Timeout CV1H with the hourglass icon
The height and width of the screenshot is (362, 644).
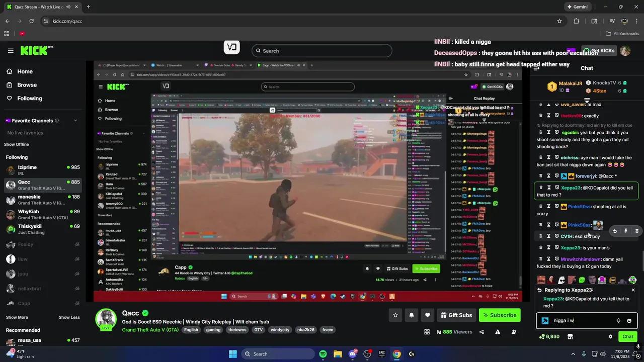click(x=549, y=236)
